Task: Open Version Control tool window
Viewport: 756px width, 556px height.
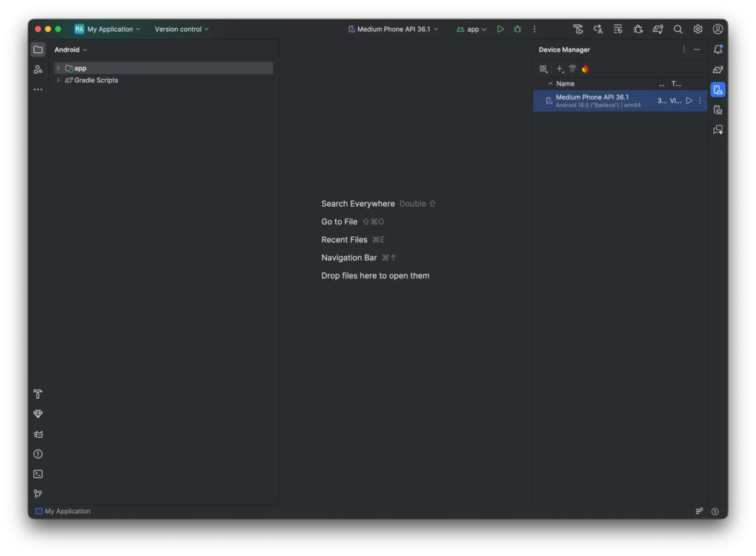Action: [38, 493]
